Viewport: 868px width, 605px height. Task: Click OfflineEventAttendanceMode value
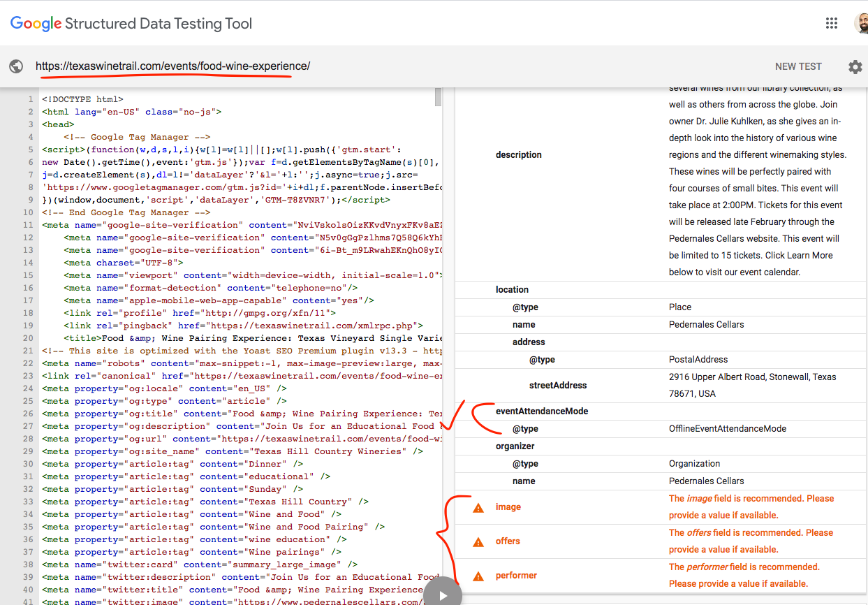tap(728, 429)
